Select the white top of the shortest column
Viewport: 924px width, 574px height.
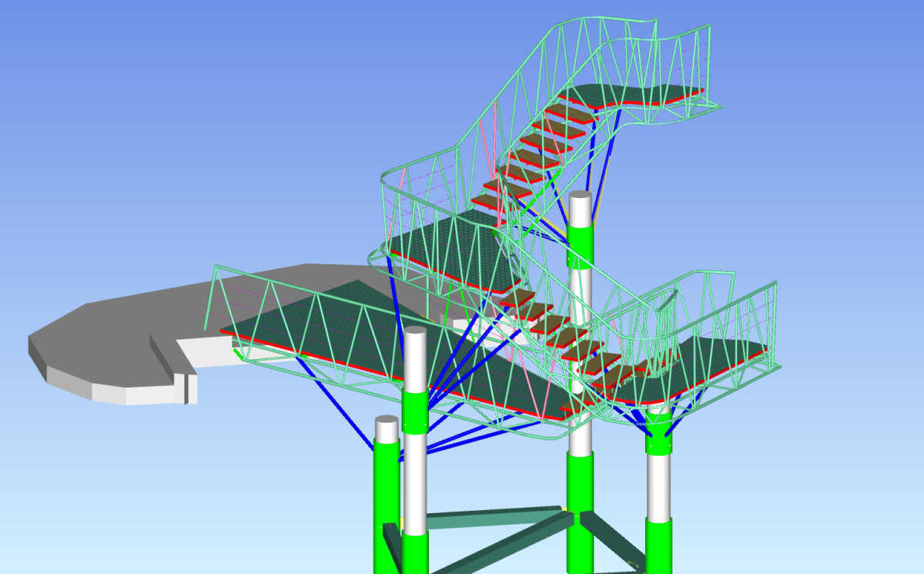coord(386,429)
